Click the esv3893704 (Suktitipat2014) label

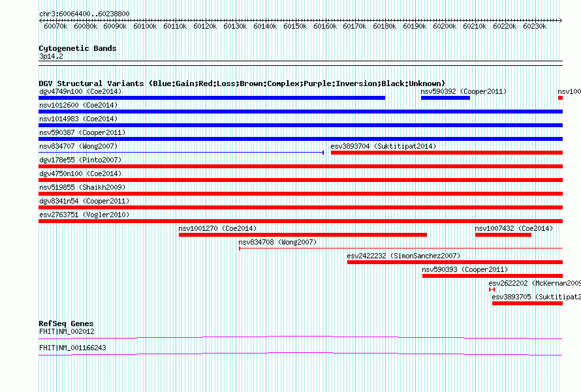pos(383,146)
